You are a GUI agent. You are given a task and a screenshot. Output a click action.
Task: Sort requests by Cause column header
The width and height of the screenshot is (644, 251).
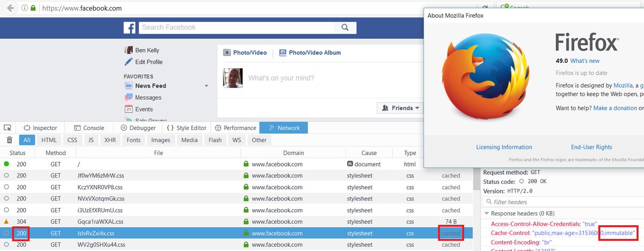click(369, 153)
